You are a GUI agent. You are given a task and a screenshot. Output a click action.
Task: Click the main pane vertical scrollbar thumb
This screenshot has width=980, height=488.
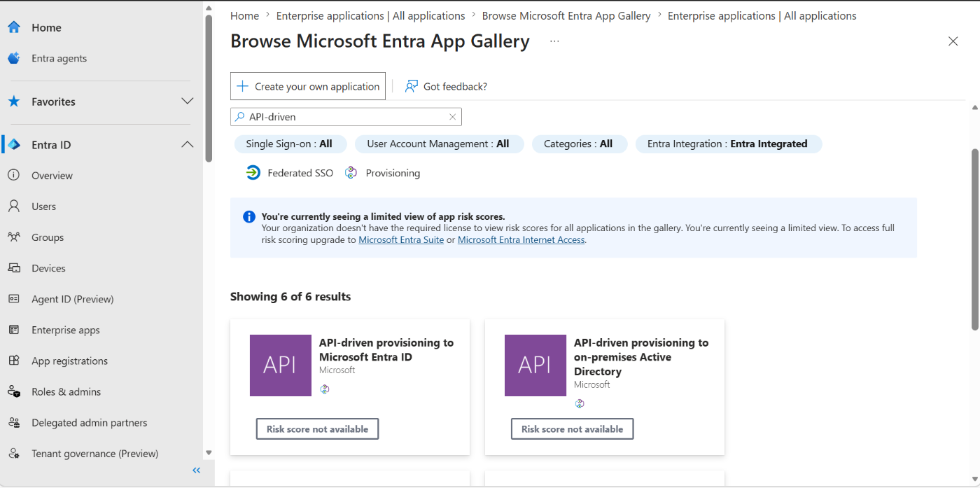coord(974,239)
